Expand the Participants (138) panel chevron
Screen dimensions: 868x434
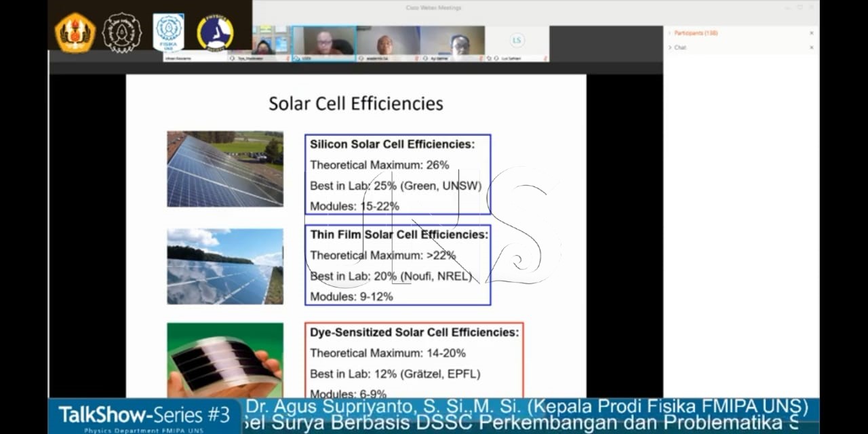coord(670,33)
